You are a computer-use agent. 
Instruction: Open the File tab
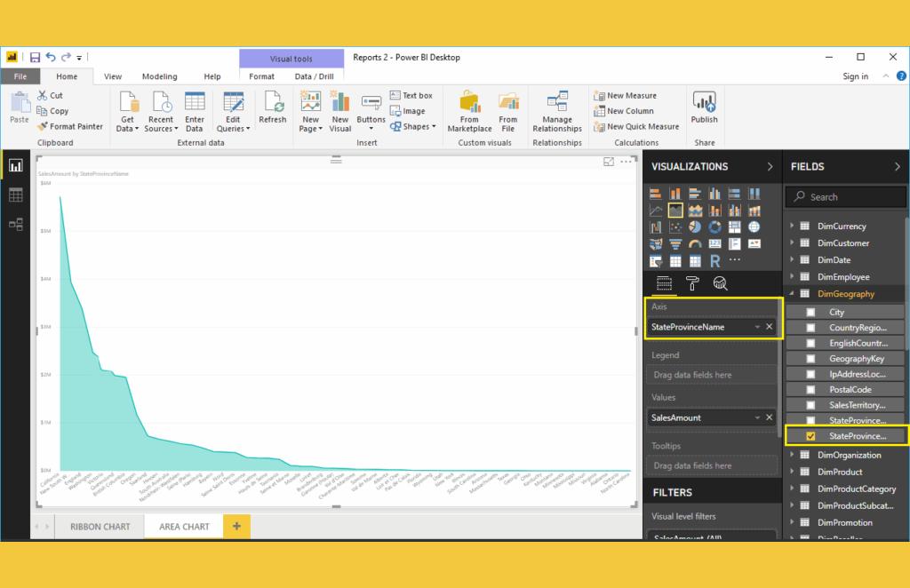coord(20,76)
